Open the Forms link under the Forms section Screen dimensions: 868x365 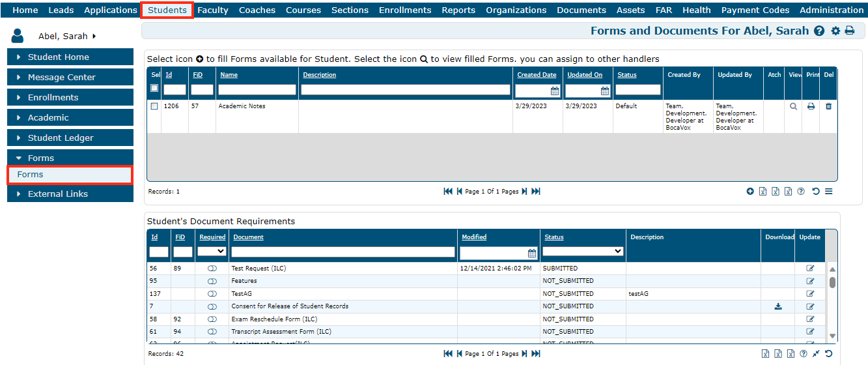[70, 175]
